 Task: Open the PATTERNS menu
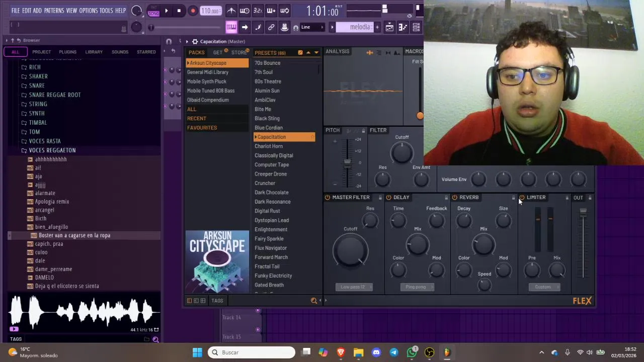coord(54,11)
